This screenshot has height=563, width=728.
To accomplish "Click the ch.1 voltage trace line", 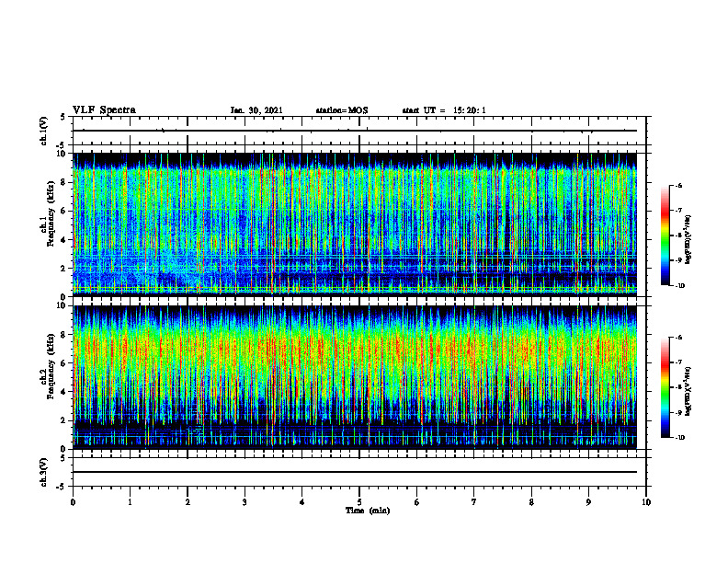I will (x=355, y=131).
